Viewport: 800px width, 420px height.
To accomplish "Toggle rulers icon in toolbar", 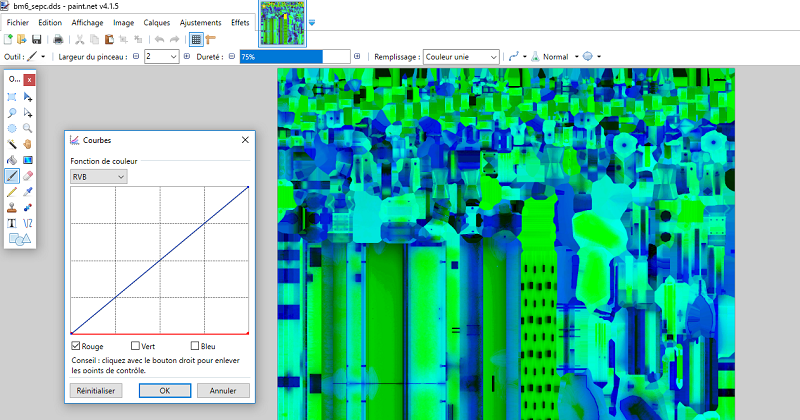I will point(211,39).
